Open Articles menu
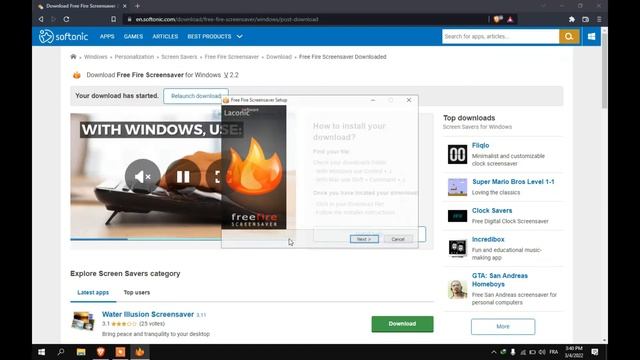The image size is (640, 360). (165, 36)
